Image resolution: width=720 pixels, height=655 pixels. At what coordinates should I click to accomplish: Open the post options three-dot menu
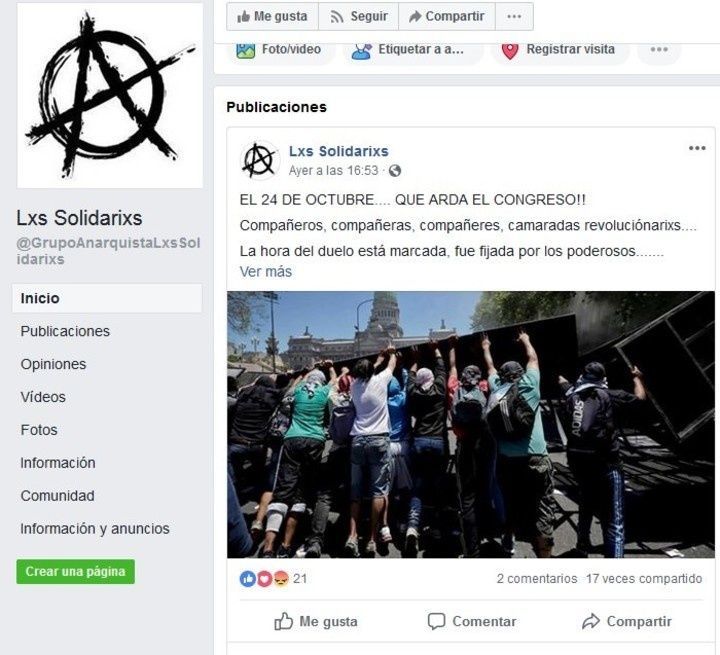click(697, 148)
